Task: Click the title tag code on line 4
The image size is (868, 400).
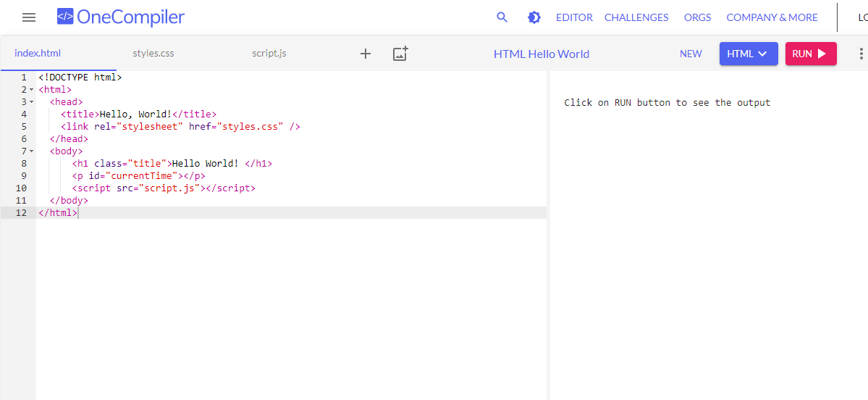Action: pyautogui.click(x=138, y=114)
